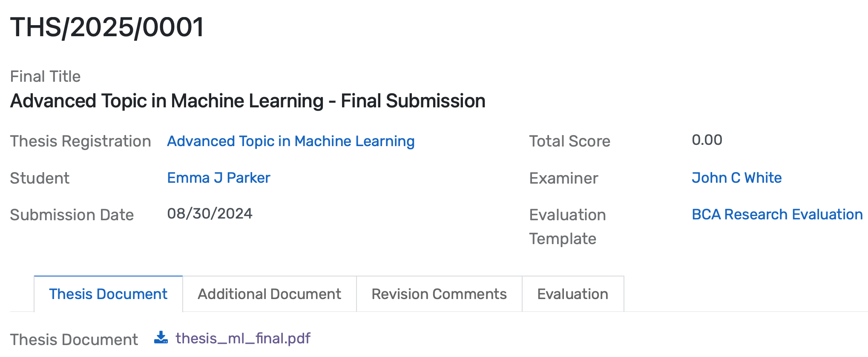Image resolution: width=868 pixels, height=357 pixels.
Task: Click the Submission Date value 08/30/2024
Action: [210, 214]
